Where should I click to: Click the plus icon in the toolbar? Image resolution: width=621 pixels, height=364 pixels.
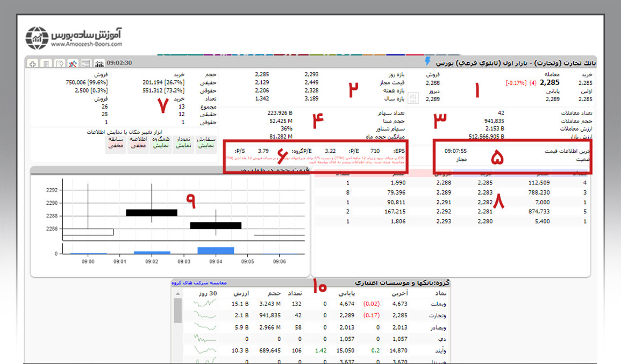[33, 63]
